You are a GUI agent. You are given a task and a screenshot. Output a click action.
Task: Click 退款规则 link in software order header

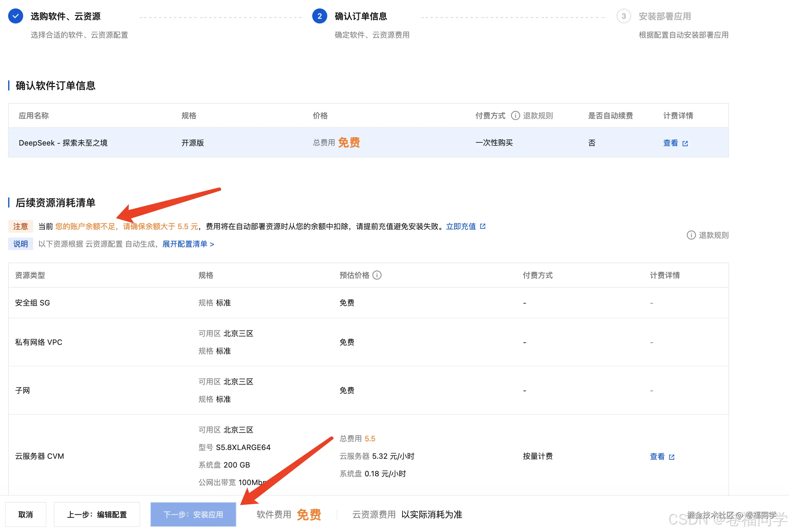coord(538,116)
